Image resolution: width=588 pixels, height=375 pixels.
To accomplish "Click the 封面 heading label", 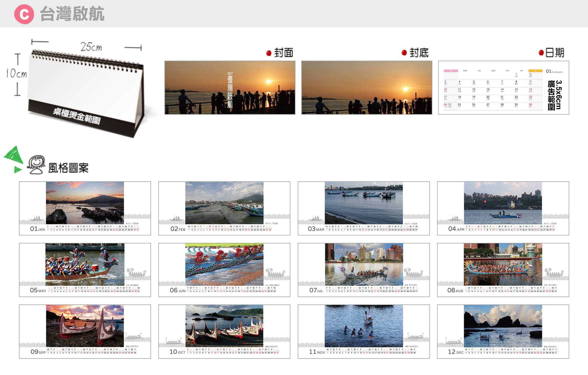I will (284, 53).
